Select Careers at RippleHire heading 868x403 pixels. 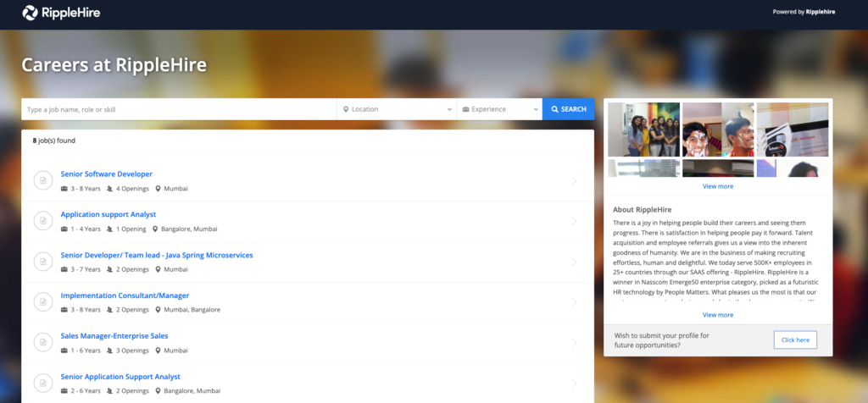click(x=114, y=65)
